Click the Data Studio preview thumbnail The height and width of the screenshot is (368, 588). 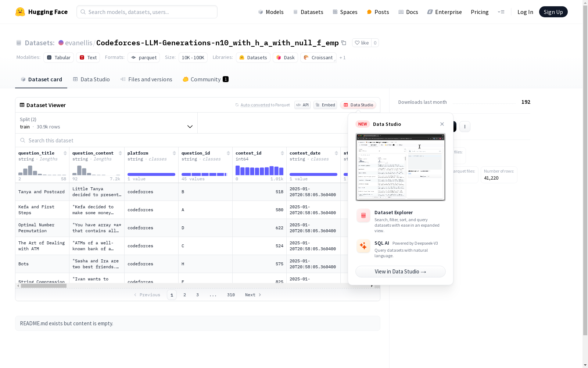401,167
